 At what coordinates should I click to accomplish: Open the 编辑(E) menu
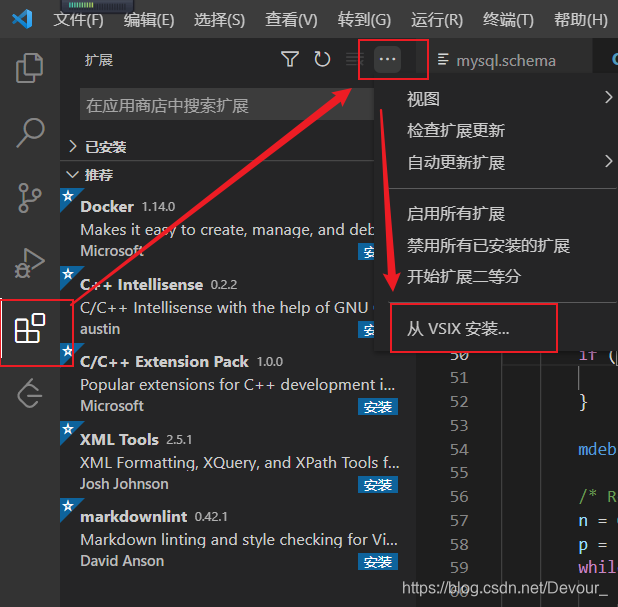[x=149, y=19]
